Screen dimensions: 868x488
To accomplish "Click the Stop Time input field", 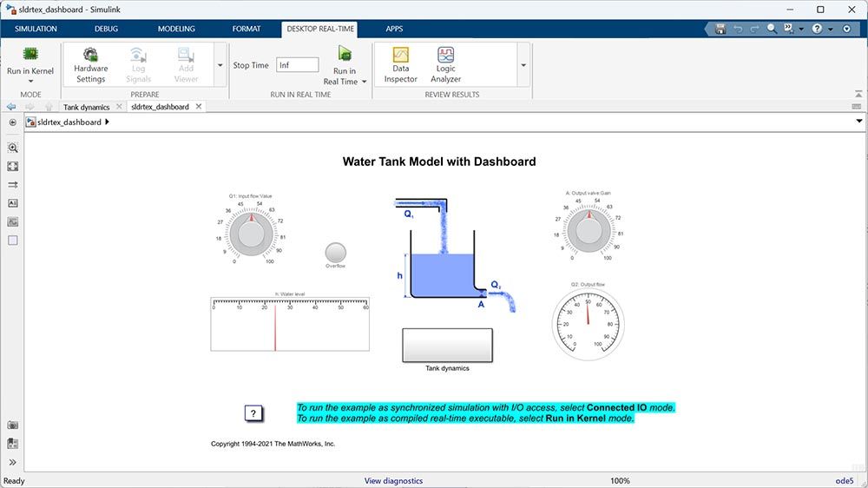I will (x=297, y=65).
